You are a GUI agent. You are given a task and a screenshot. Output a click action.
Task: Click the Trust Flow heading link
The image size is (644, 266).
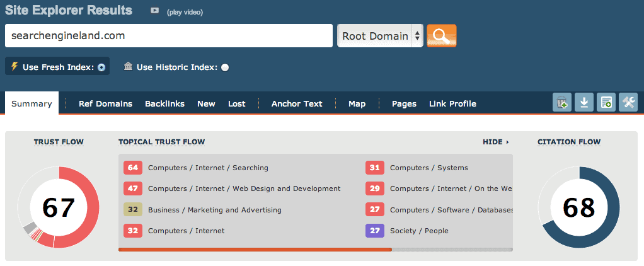tap(59, 142)
